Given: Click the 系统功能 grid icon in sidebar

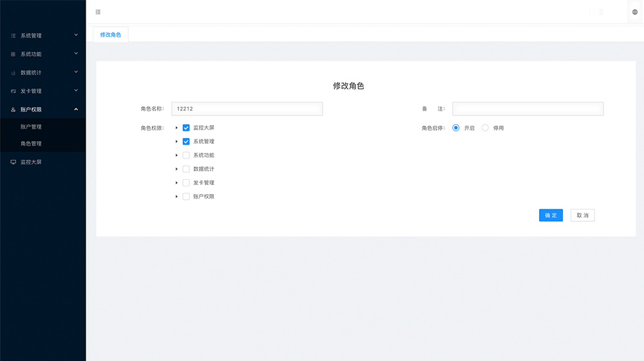Looking at the screenshot, I should [14, 54].
